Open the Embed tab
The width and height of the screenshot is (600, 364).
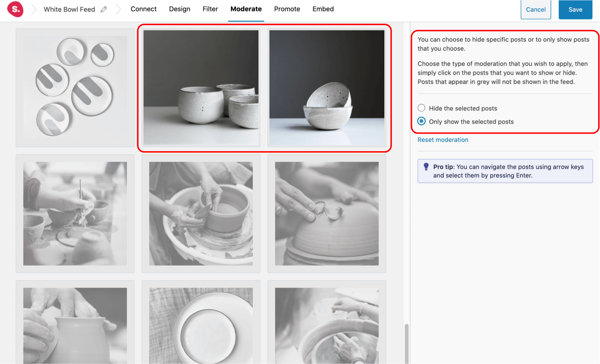(323, 9)
